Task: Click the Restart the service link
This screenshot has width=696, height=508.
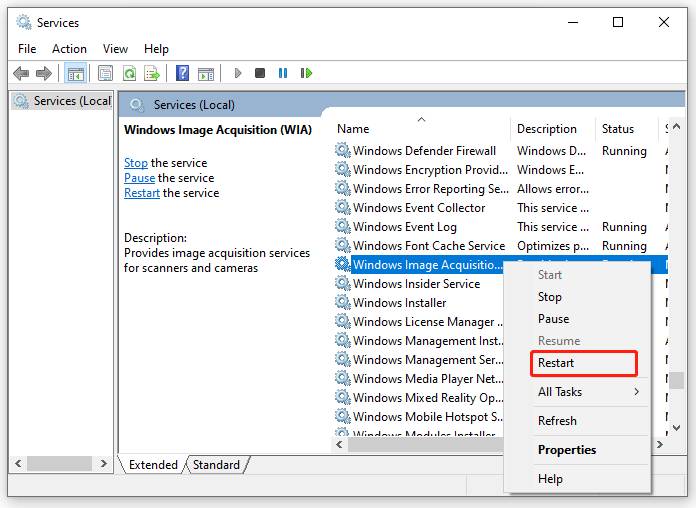Action: click(142, 193)
